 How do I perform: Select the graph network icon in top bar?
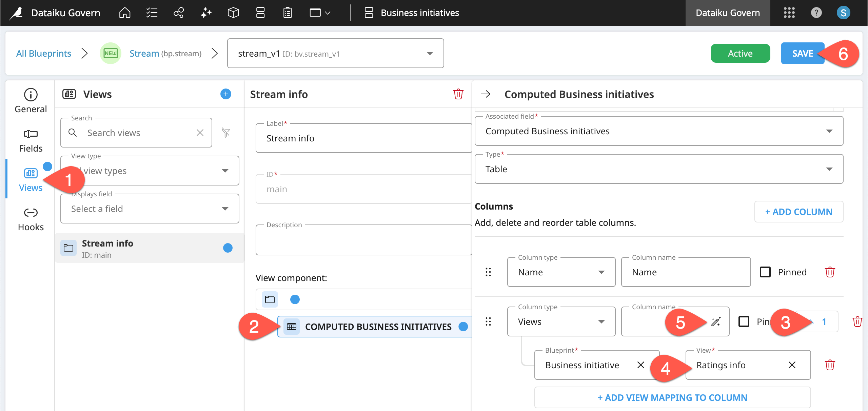pyautogui.click(x=179, y=13)
